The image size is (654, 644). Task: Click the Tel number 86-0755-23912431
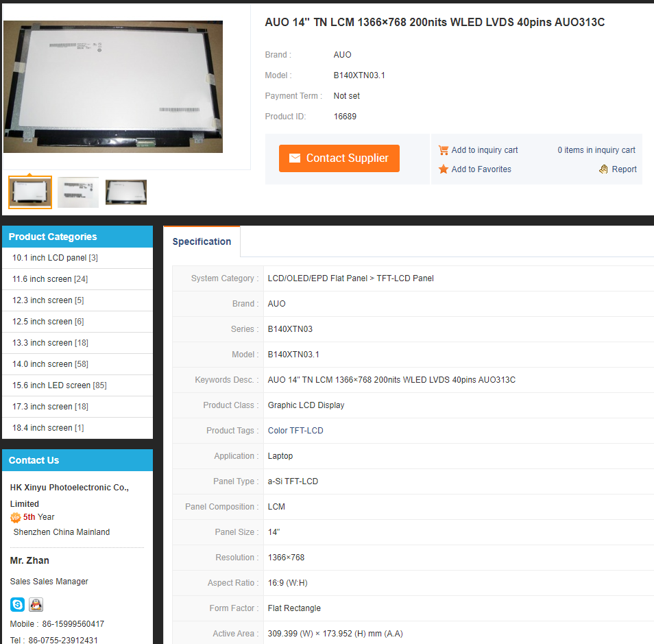63,641
